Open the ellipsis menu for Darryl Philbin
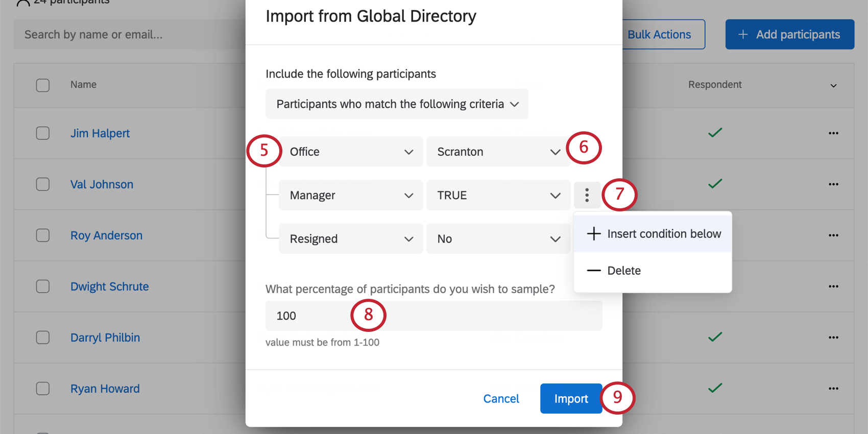 point(833,337)
